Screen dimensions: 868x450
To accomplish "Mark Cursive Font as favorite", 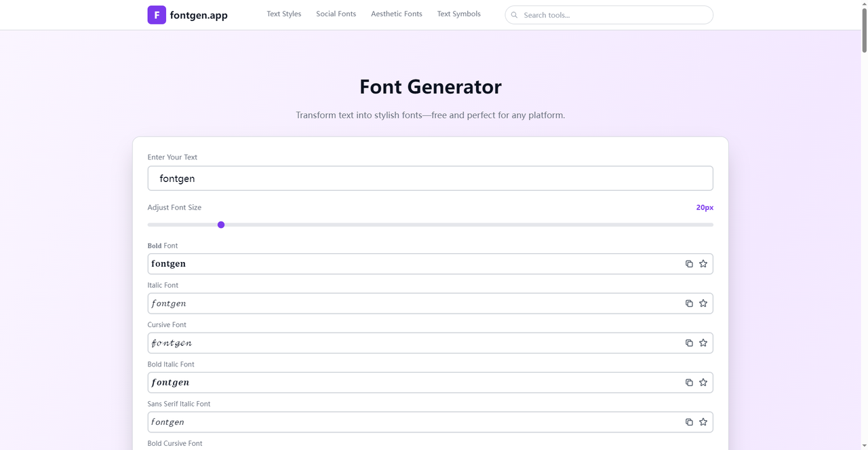I will (x=703, y=343).
